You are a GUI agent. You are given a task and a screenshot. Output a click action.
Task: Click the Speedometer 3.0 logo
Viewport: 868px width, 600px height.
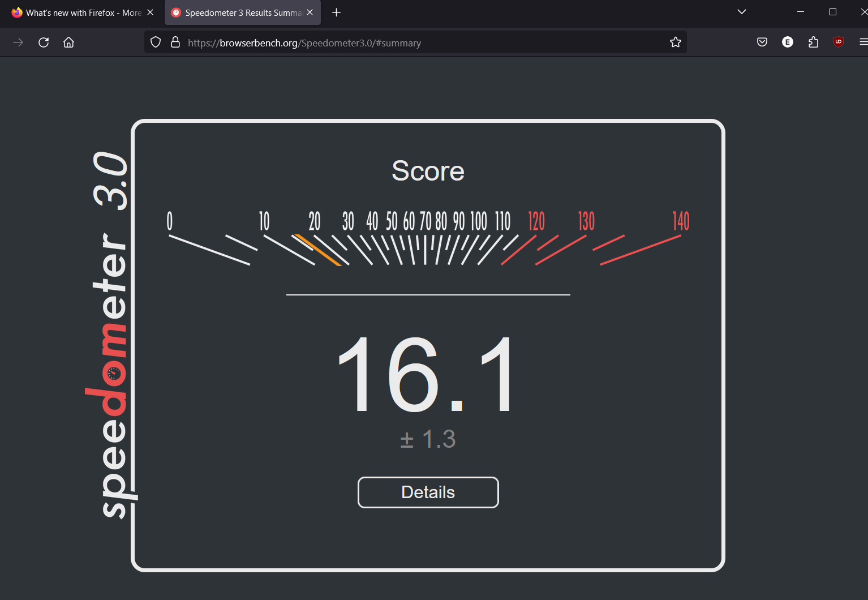click(111, 334)
